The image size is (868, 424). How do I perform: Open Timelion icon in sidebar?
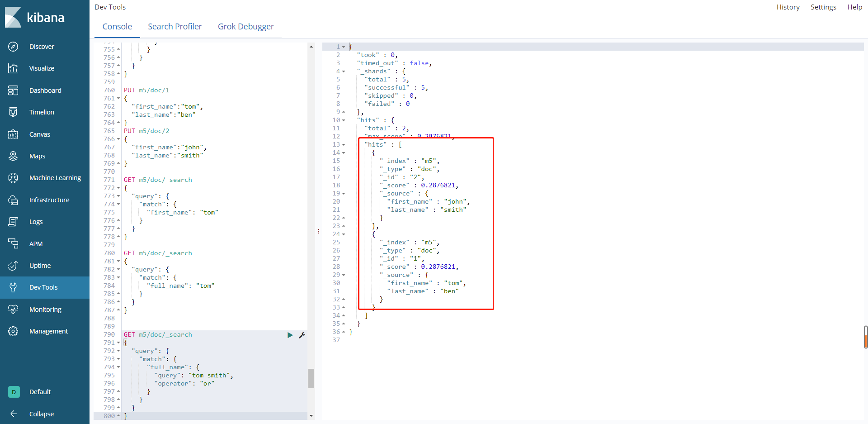[13, 112]
